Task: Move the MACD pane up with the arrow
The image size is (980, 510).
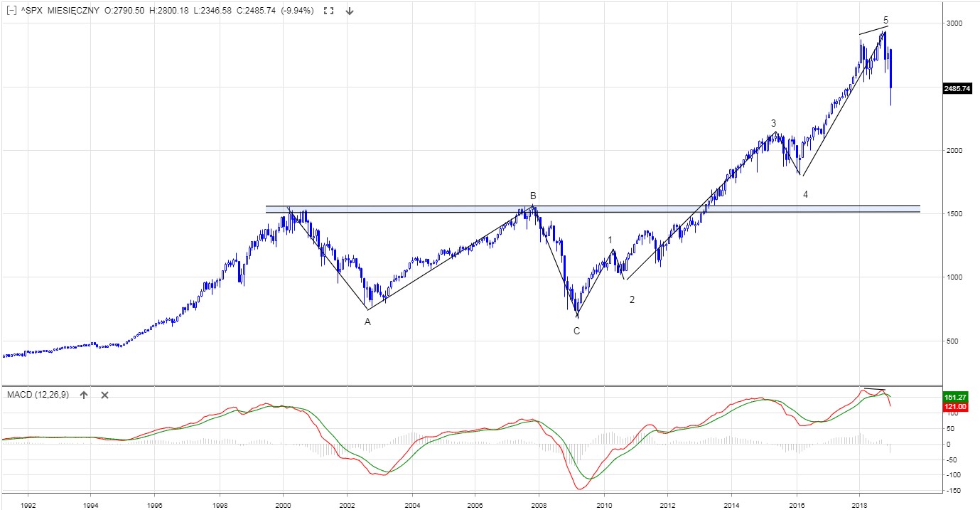Action: (x=83, y=395)
